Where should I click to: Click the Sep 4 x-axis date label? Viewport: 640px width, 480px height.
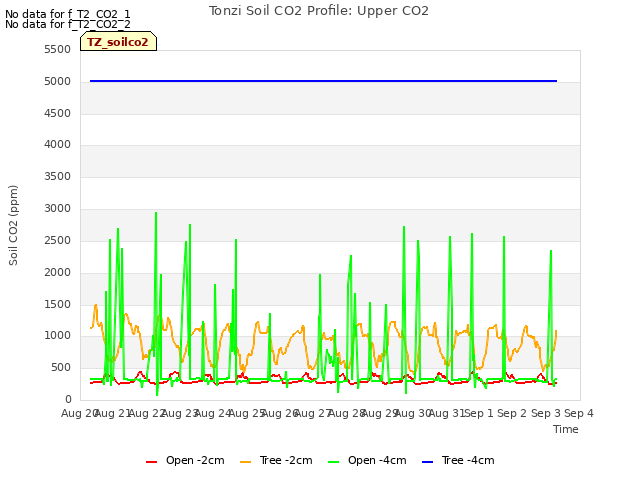(579, 413)
